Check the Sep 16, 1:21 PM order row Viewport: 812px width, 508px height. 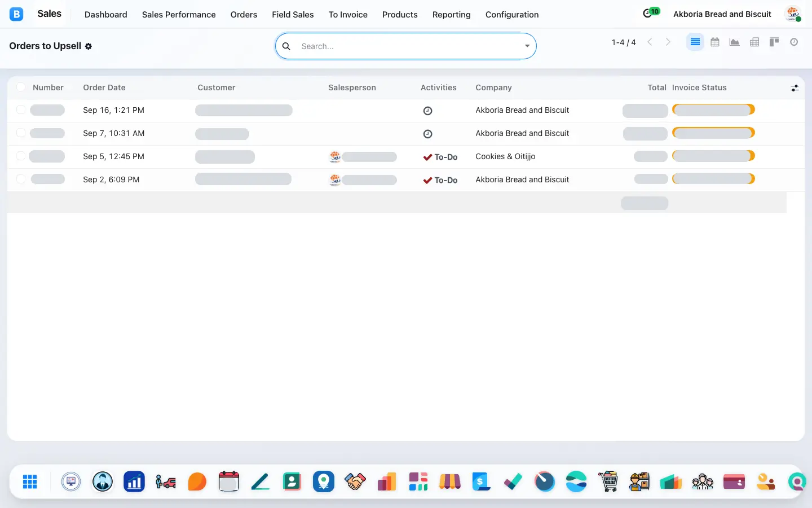(x=21, y=110)
